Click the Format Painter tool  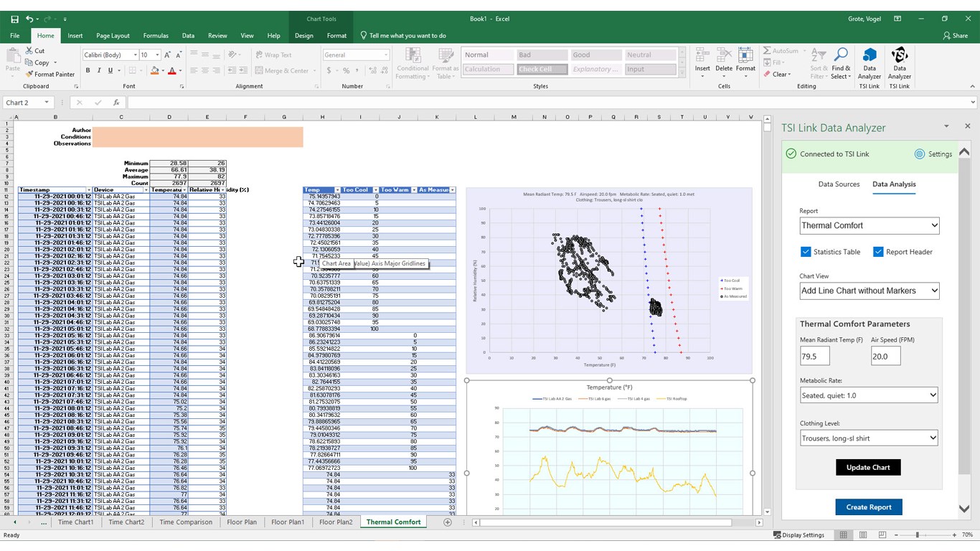pyautogui.click(x=50, y=74)
